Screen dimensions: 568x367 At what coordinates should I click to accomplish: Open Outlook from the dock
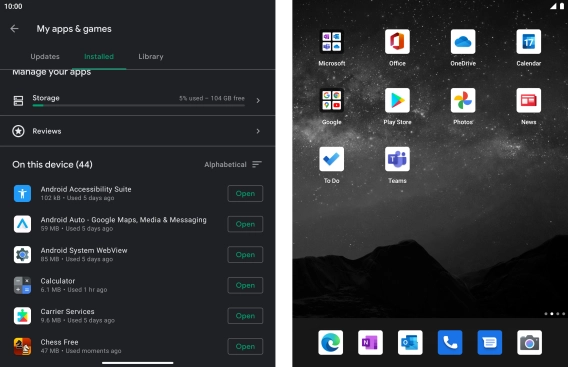click(x=410, y=342)
